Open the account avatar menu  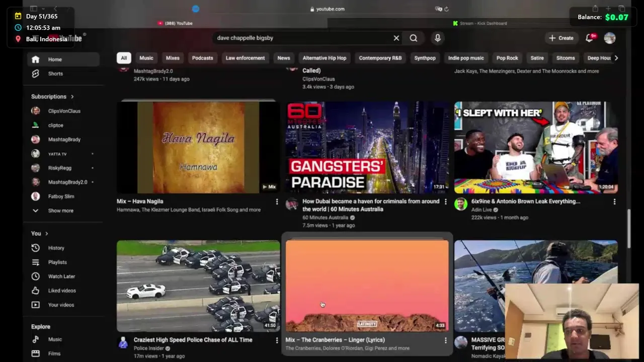pyautogui.click(x=610, y=38)
